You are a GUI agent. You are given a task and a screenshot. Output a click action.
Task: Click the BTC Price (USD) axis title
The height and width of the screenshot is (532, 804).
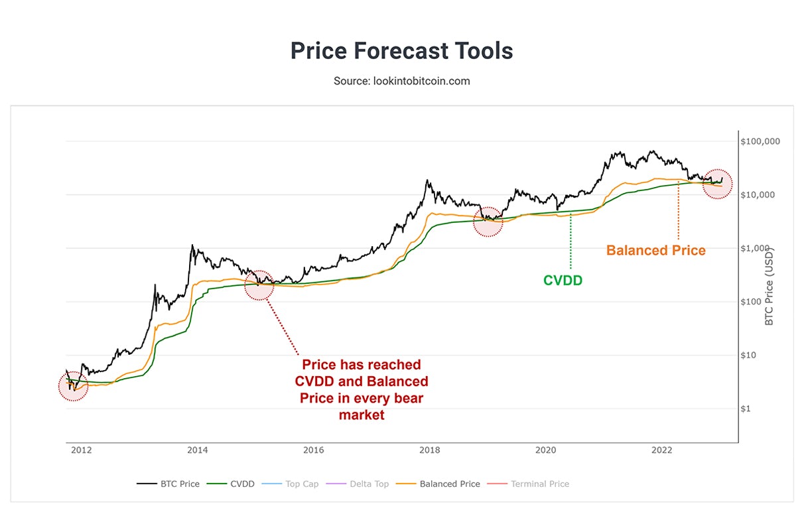click(770, 285)
